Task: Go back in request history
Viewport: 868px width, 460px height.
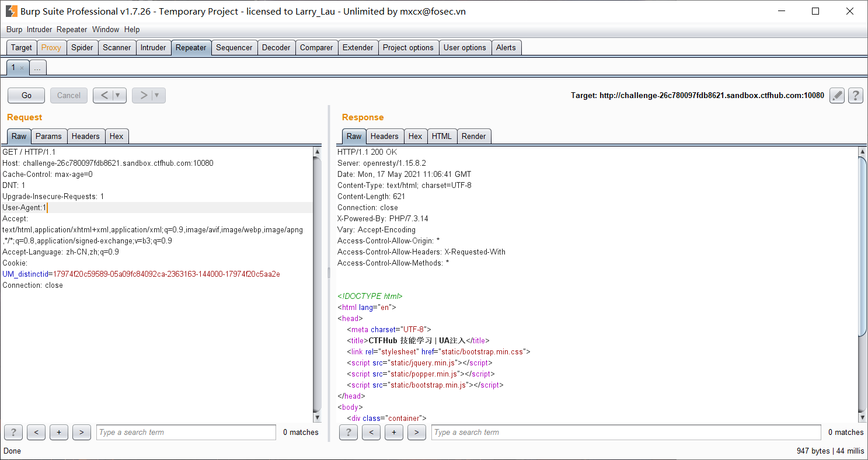Action: [104, 95]
